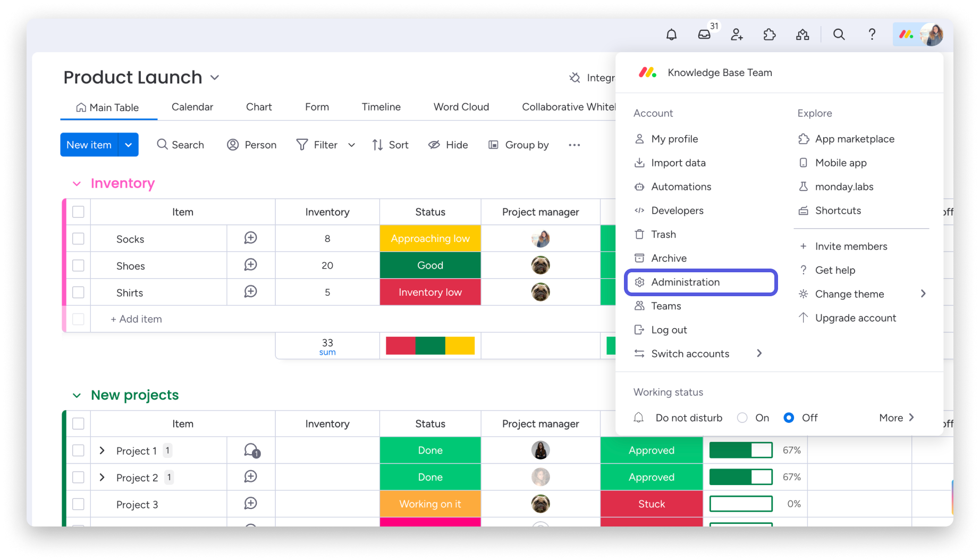The height and width of the screenshot is (560, 980).
Task: Add update to Shoes row
Action: [x=250, y=265]
